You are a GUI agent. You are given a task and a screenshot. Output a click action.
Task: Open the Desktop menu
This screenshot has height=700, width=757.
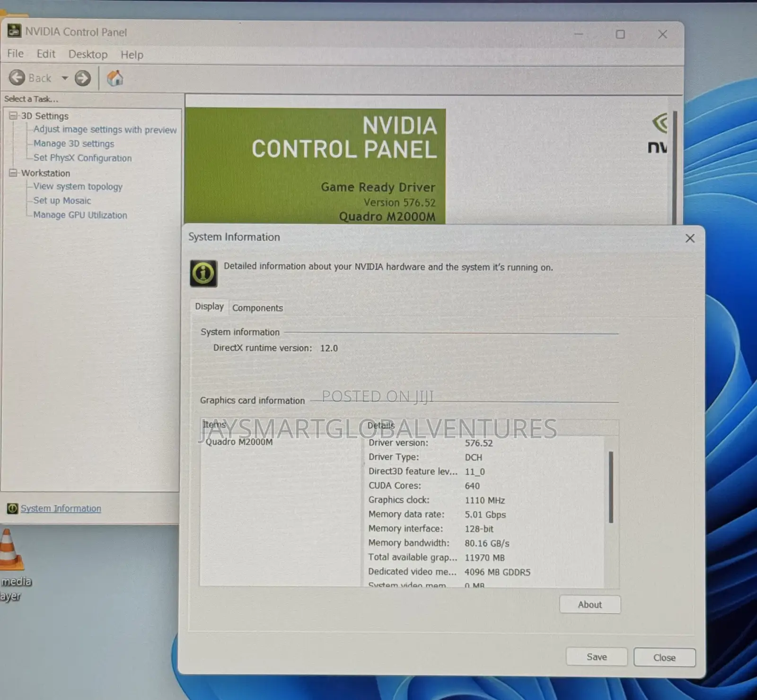[x=88, y=54]
